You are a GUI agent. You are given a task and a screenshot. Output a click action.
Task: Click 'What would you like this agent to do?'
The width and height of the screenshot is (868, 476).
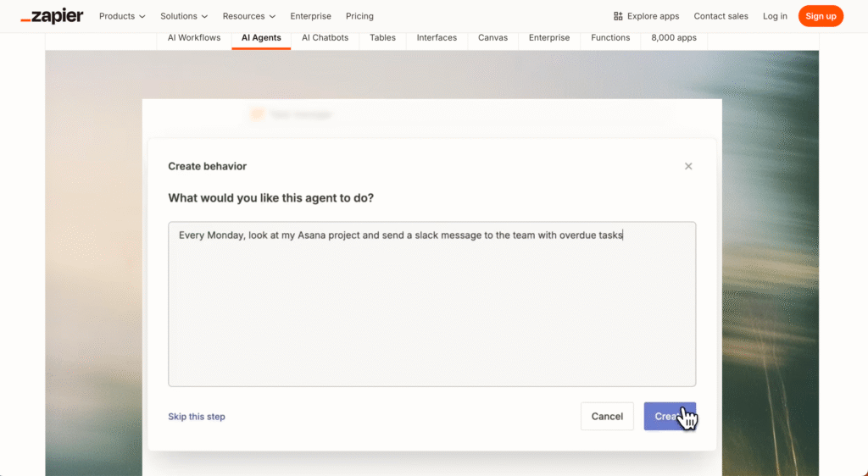[x=270, y=198]
